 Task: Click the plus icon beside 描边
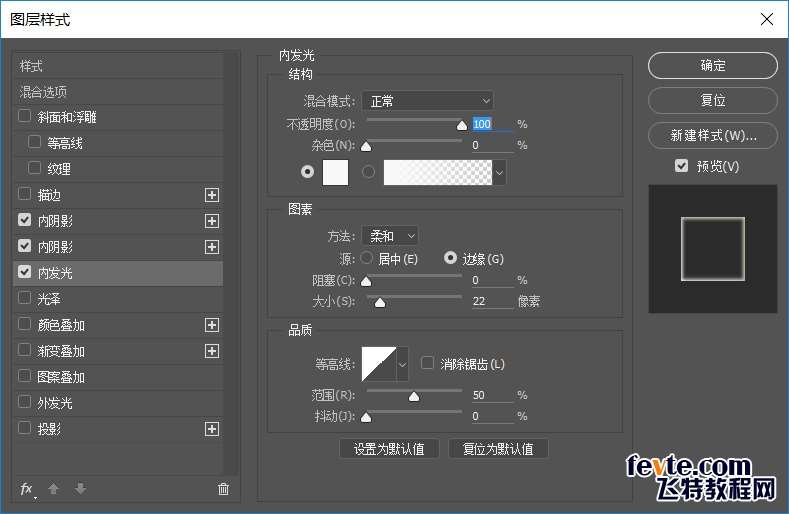click(x=212, y=195)
